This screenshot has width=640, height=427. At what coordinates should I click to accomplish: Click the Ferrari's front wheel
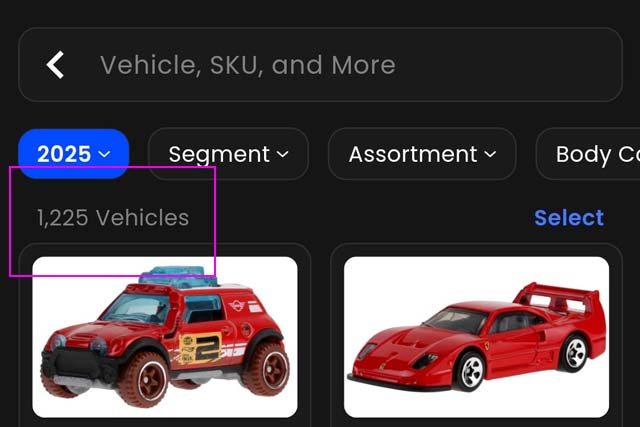tap(472, 371)
